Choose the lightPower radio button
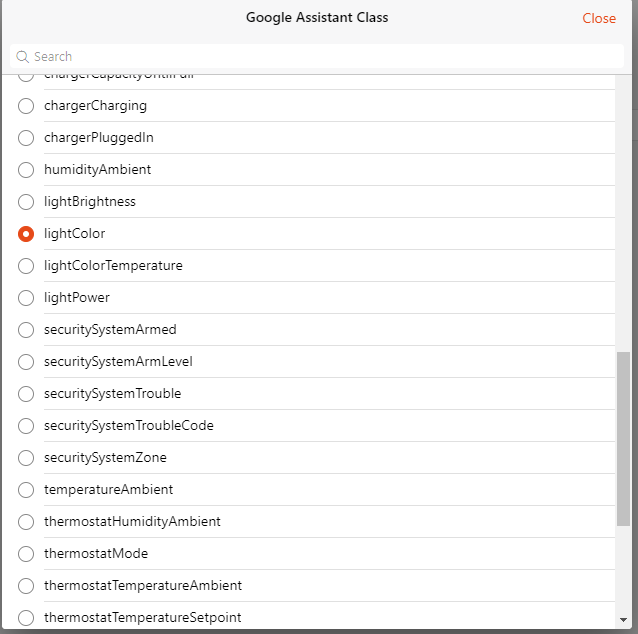Screen dimensions: 638x634 pos(26,298)
